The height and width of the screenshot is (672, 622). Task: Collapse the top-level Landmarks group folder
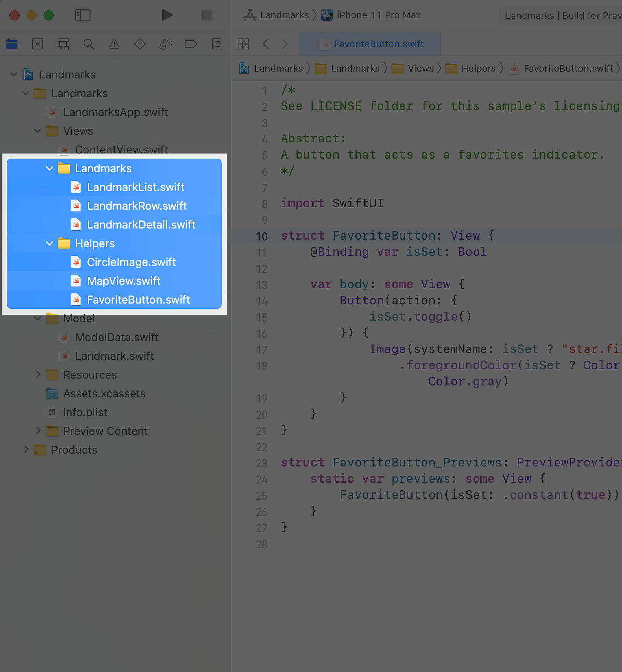click(x=26, y=93)
